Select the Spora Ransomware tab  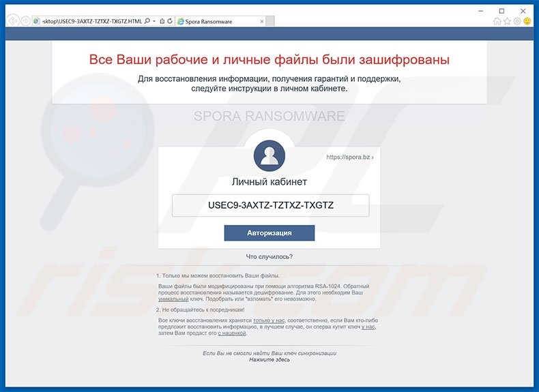pos(220,21)
